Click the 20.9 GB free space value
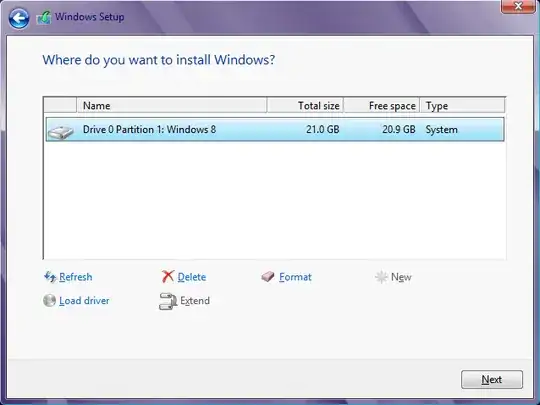The width and height of the screenshot is (540, 405). click(399, 129)
